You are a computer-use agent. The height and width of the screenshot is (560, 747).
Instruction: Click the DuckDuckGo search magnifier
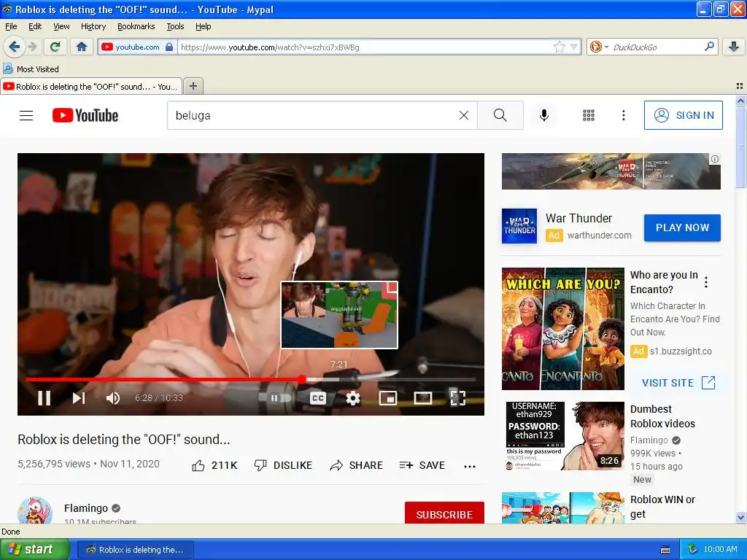click(x=709, y=47)
